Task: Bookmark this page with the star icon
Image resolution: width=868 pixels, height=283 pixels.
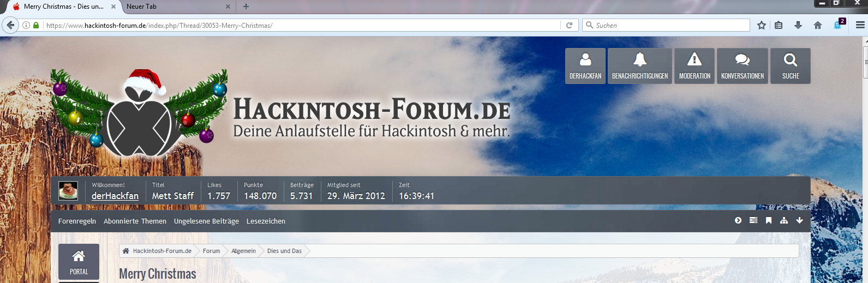Action: pyautogui.click(x=762, y=25)
